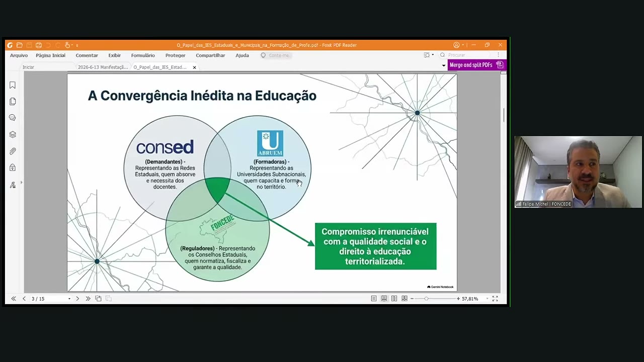Click the Merge and split PDFs button
Screen dimensions: 644x362
476,65
